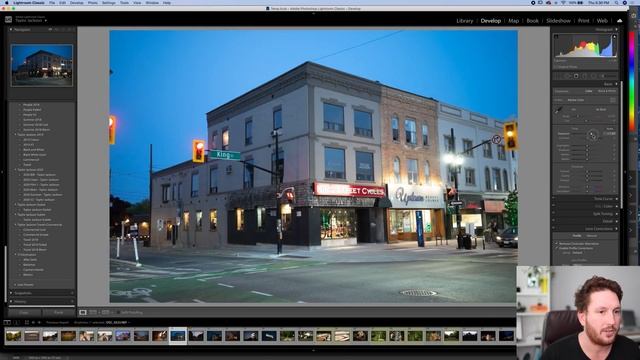
Task: Expand the Tone Curve panel
Action: point(616,199)
